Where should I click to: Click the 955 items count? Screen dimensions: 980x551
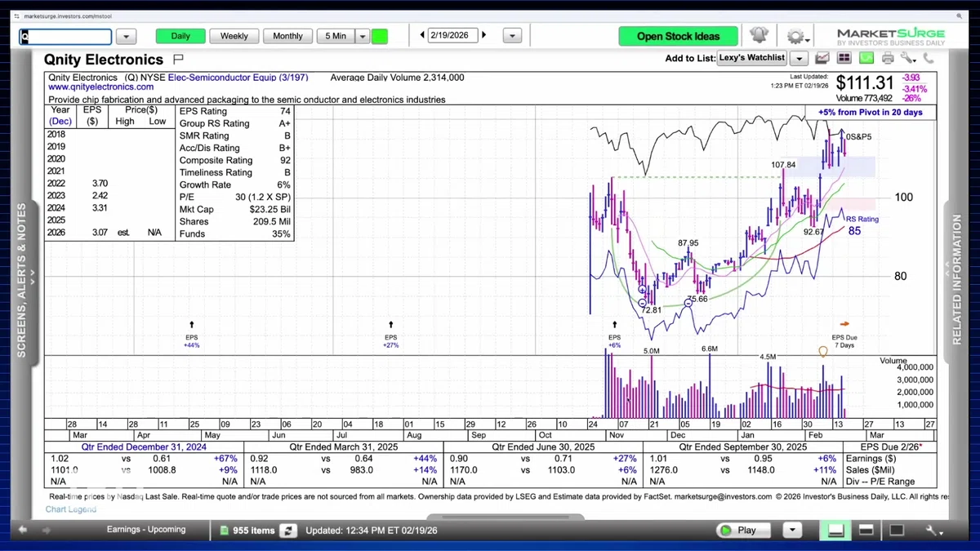coord(254,531)
